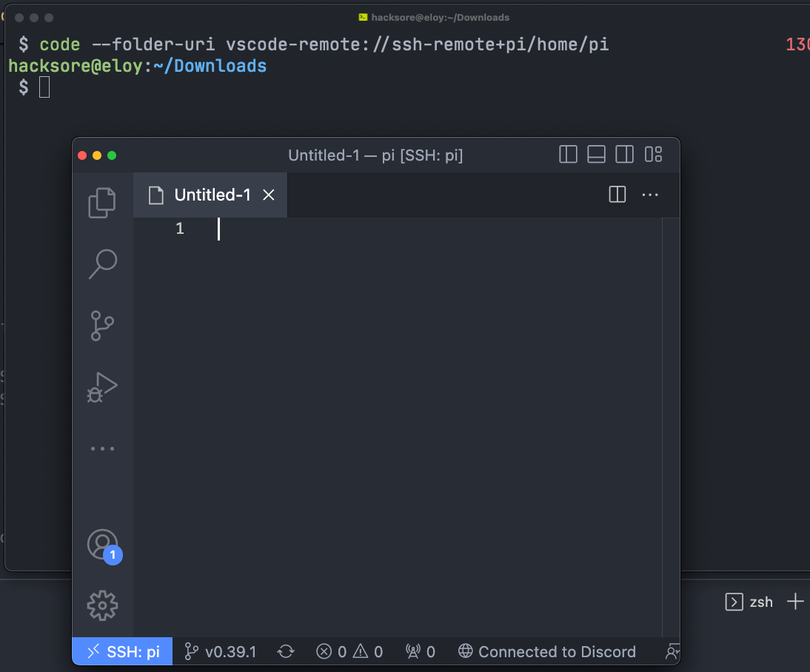Click the terminal prompt cursor in background window
Image resolution: width=810 pixels, height=672 pixels.
click(x=44, y=87)
